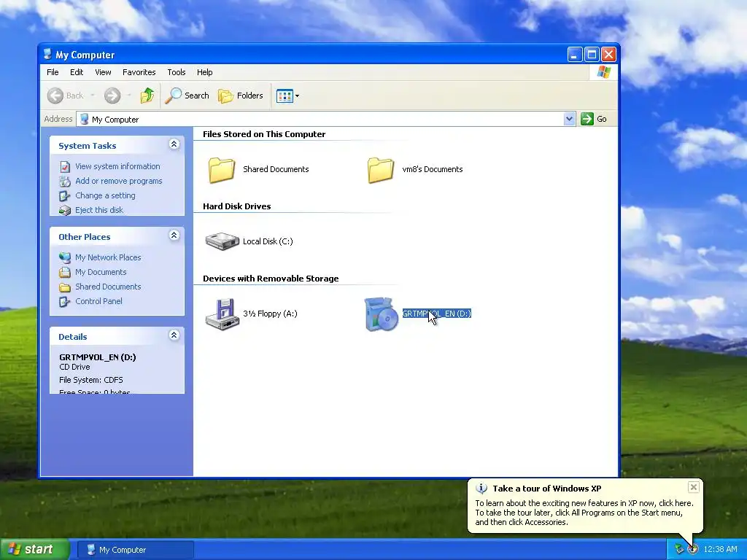Viewport: 747px width, 560px height.
Task: Click the 3½ Floppy (A:) label
Action: pyautogui.click(x=270, y=314)
